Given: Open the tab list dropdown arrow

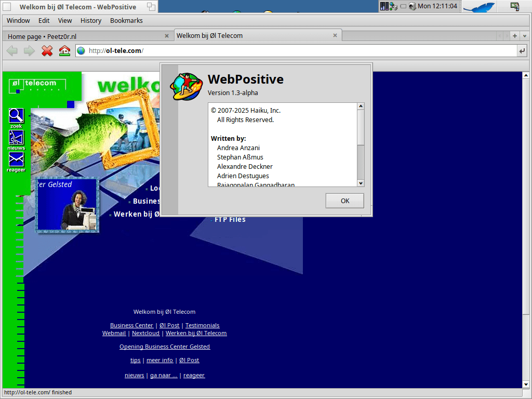Looking at the screenshot, I should (x=524, y=36).
